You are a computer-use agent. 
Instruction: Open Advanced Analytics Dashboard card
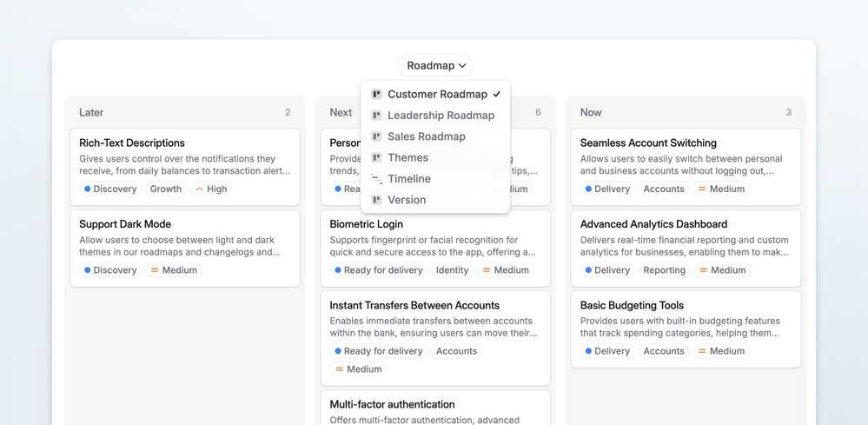click(686, 248)
